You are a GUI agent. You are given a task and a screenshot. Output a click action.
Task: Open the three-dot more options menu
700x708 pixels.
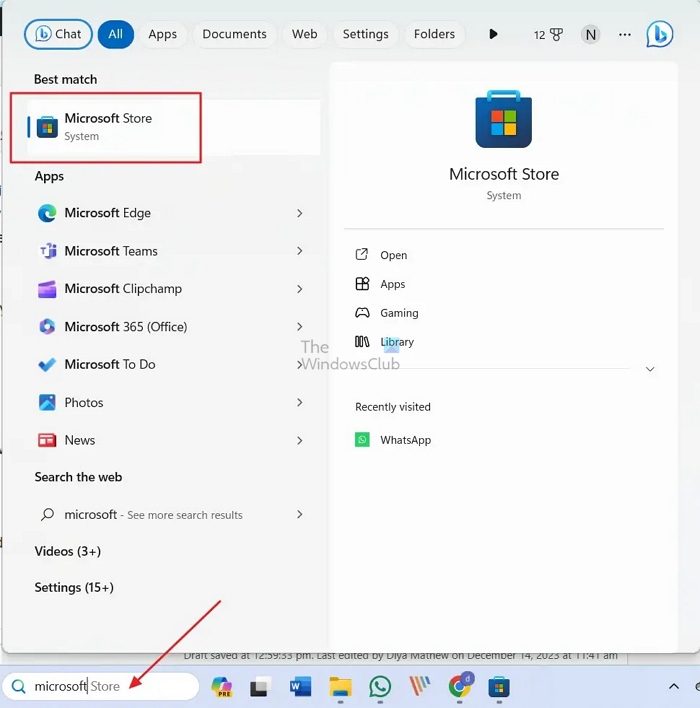pyautogui.click(x=625, y=35)
